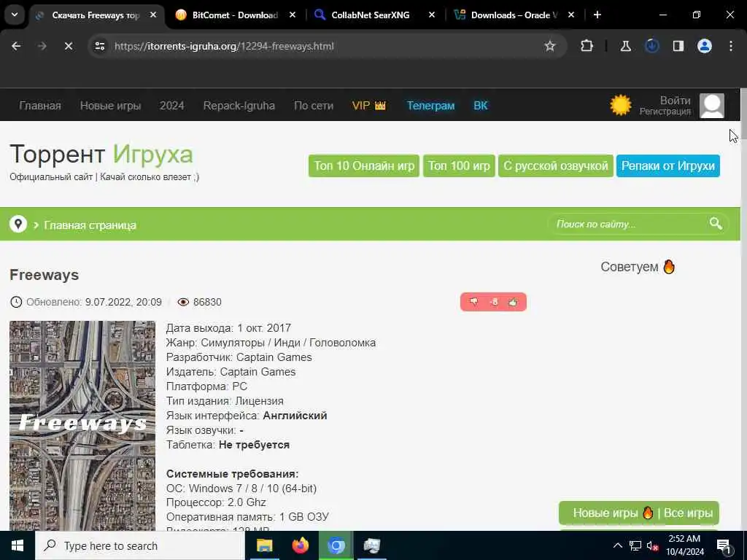This screenshot has width=747, height=560.
Task: Click the network tray icon
Action: pyautogui.click(x=635, y=545)
